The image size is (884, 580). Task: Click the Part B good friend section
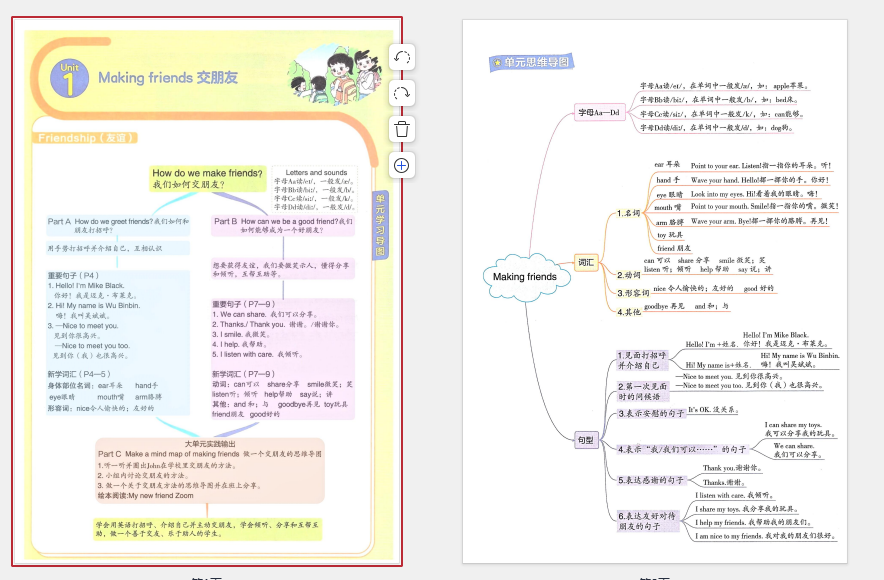tap(282, 225)
